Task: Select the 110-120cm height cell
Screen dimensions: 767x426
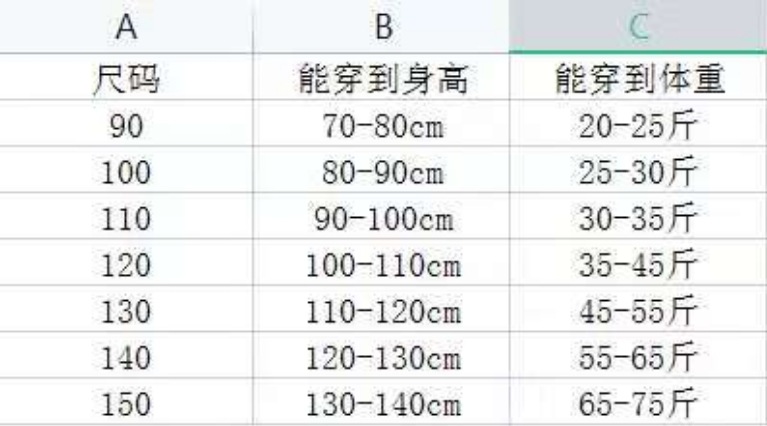Action: tap(381, 312)
